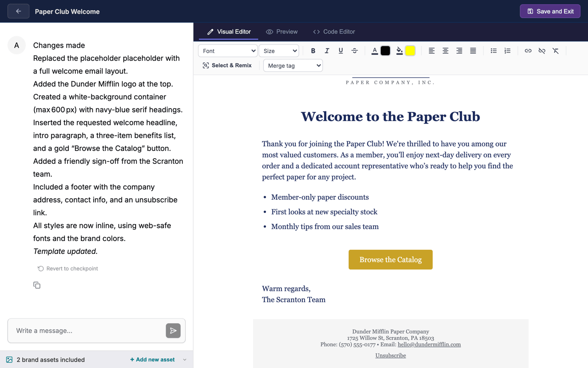Click the Unsubscribe link
This screenshot has height=368, width=588.
tap(390, 356)
